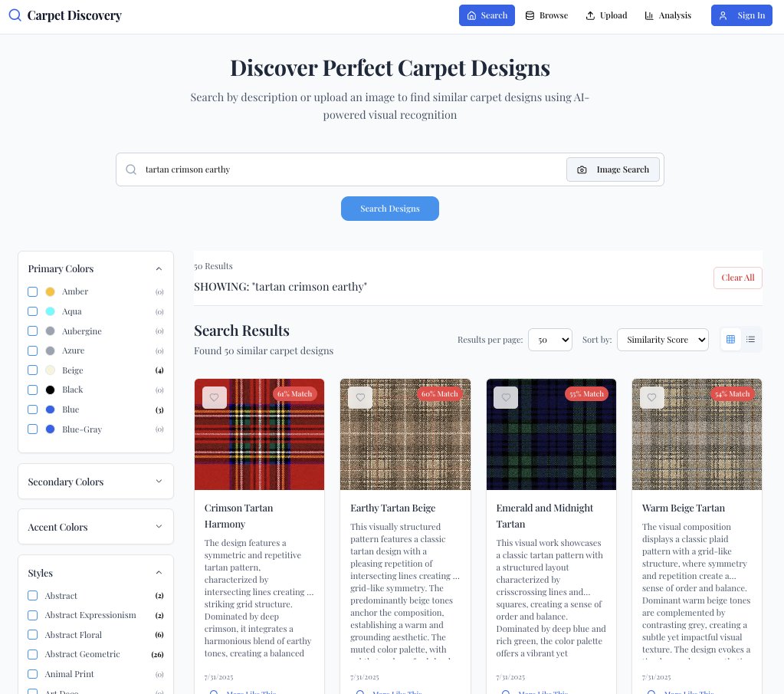The height and width of the screenshot is (694, 784).
Task: Click the Image Search button
Action: [x=613, y=169]
